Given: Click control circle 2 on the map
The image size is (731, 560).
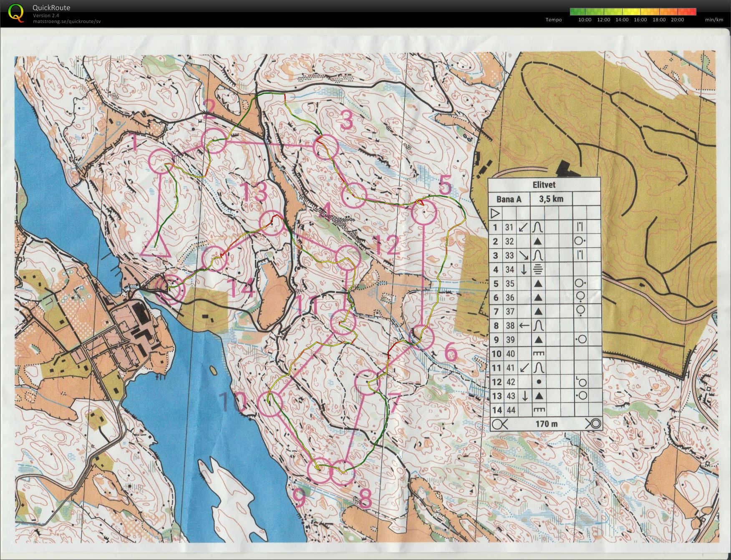Looking at the screenshot, I should pyautogui.click(x=214, y=141).
